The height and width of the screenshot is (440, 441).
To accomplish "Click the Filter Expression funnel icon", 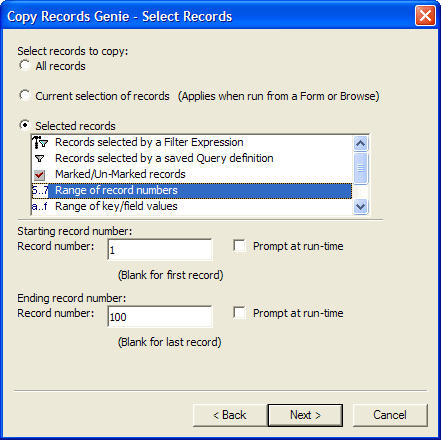I will [40, 142].
